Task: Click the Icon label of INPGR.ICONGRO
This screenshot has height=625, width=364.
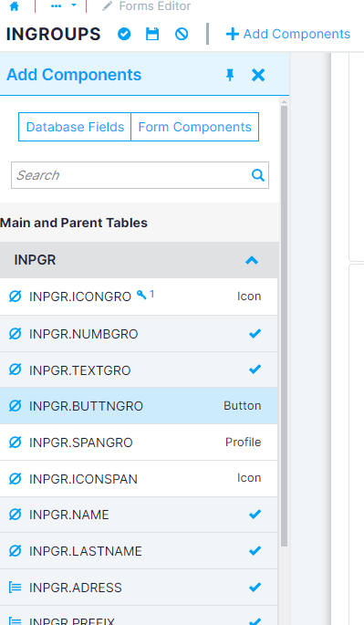Action: (249, 297)
